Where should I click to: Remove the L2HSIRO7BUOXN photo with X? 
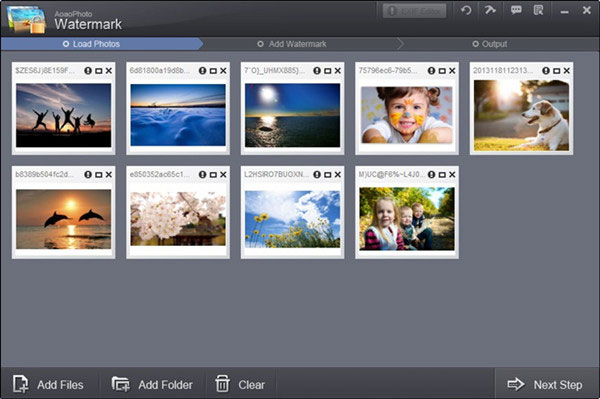tap(338, 174)
